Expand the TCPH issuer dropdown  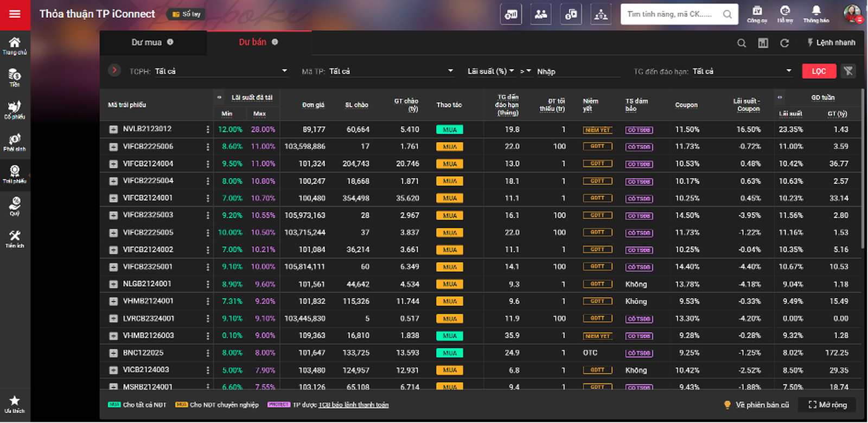coord(284,71)
